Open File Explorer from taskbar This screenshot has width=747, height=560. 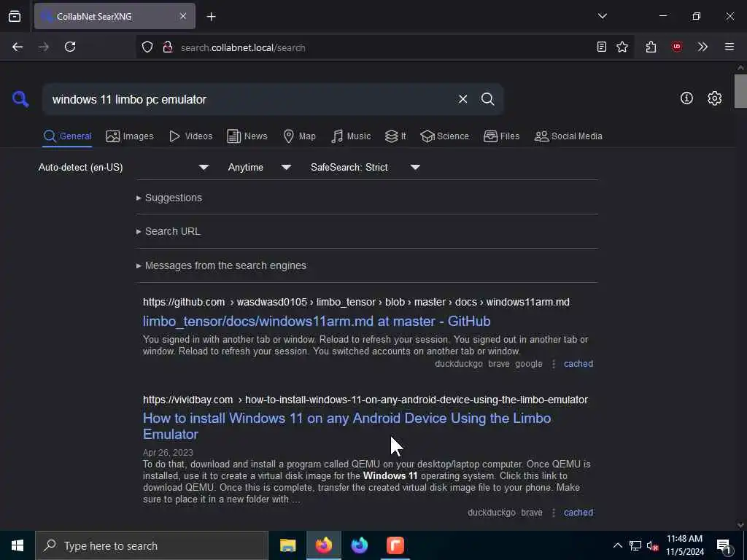(287, 545)
